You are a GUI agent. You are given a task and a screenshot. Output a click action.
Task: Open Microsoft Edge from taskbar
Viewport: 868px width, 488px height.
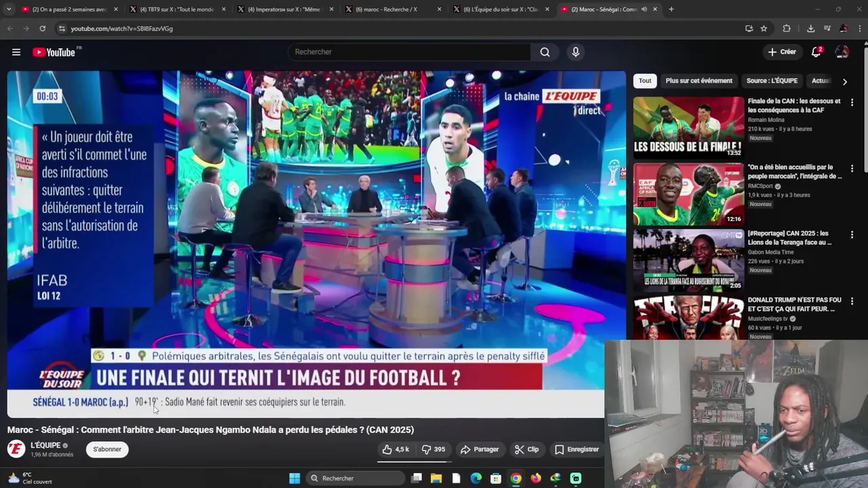pyautogui.click(x=476, y=479)
